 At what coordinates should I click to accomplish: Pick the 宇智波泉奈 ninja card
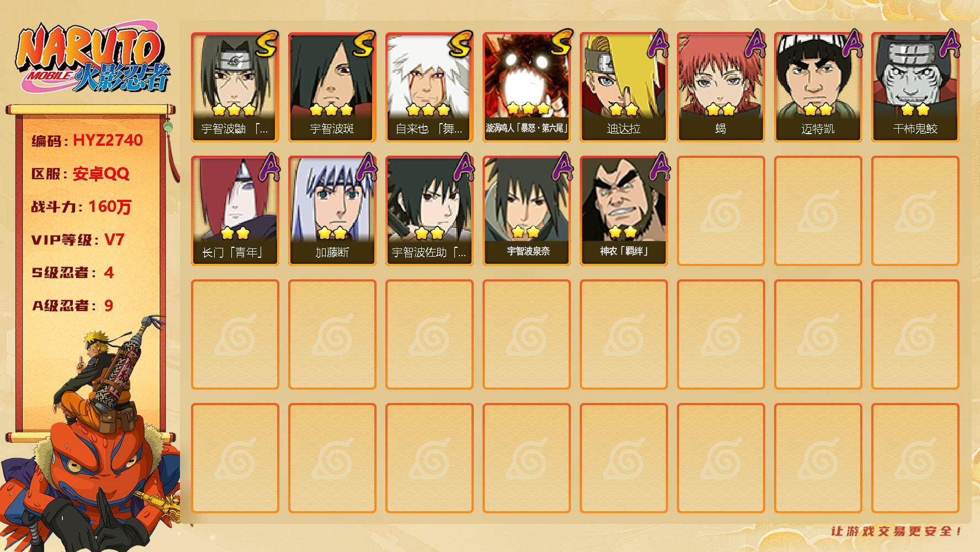point(527,211)
